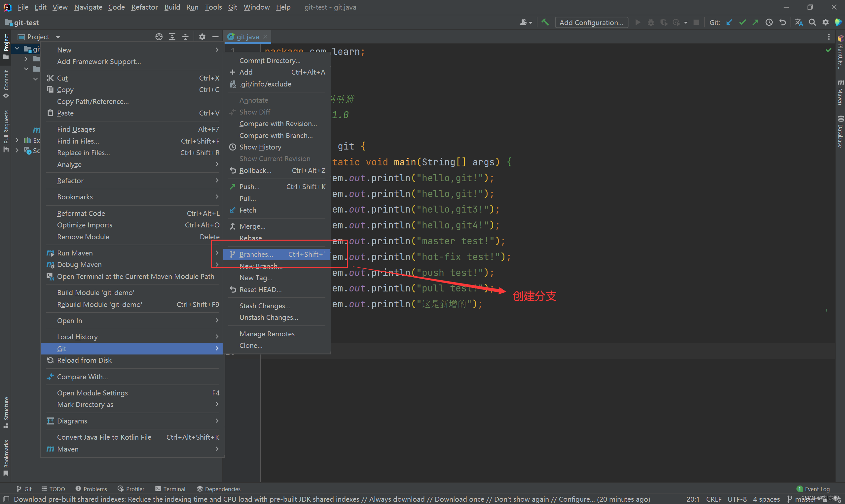
Task: Click Select Opened File target icon
Action: click(x=159, y=37)
